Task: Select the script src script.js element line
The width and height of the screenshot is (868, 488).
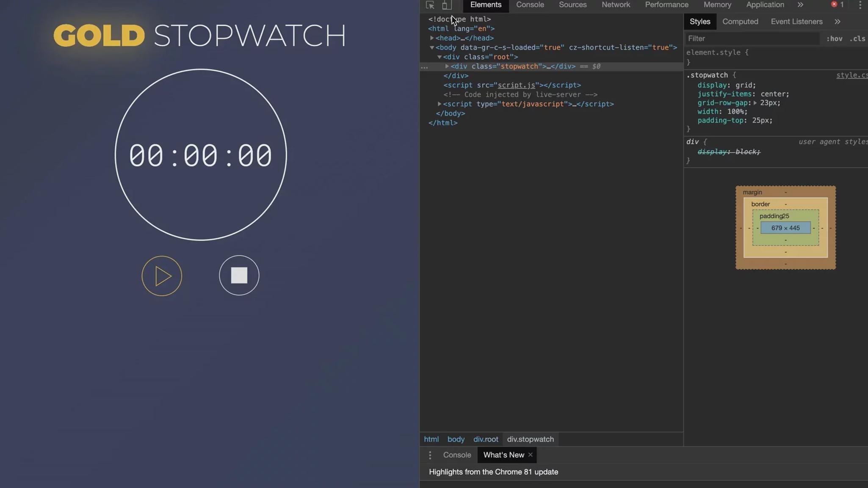Action: [512, 85]
